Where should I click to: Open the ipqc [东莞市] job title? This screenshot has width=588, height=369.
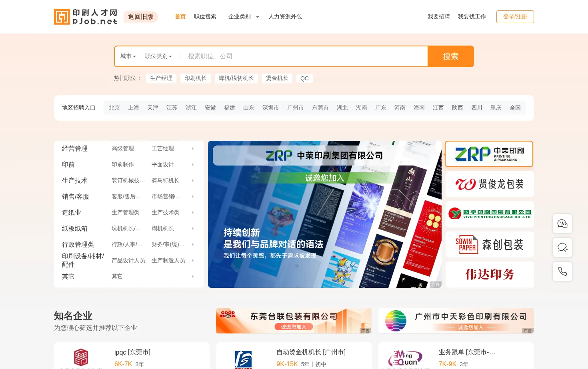point(132,352)
